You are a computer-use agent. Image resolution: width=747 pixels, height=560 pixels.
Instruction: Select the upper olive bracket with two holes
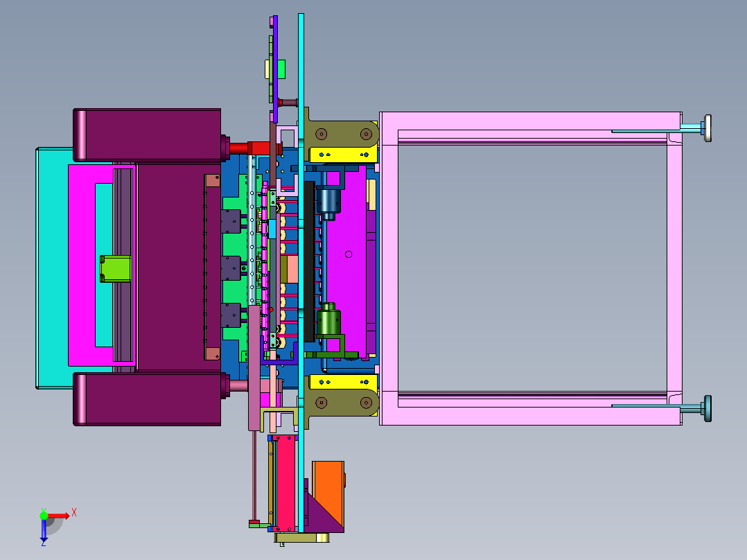(x=342, y=134)
